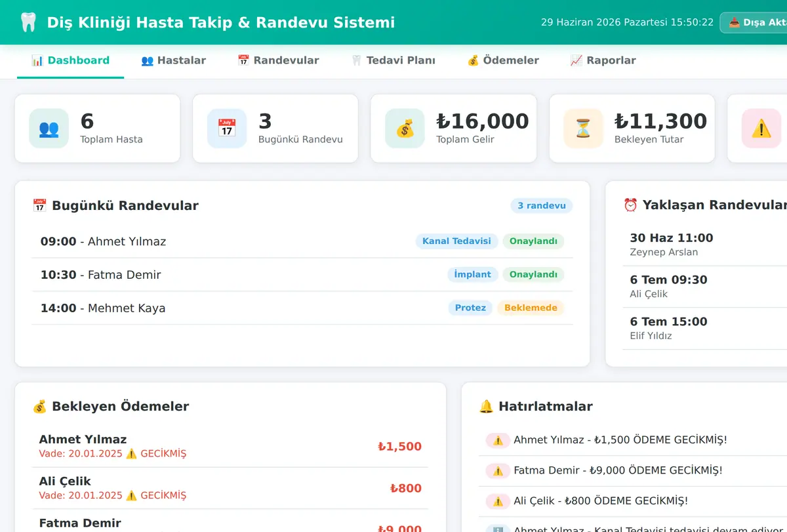787x532 pixels.
Task: Click the '3 randevu' badge
Action: click(542, 205)
